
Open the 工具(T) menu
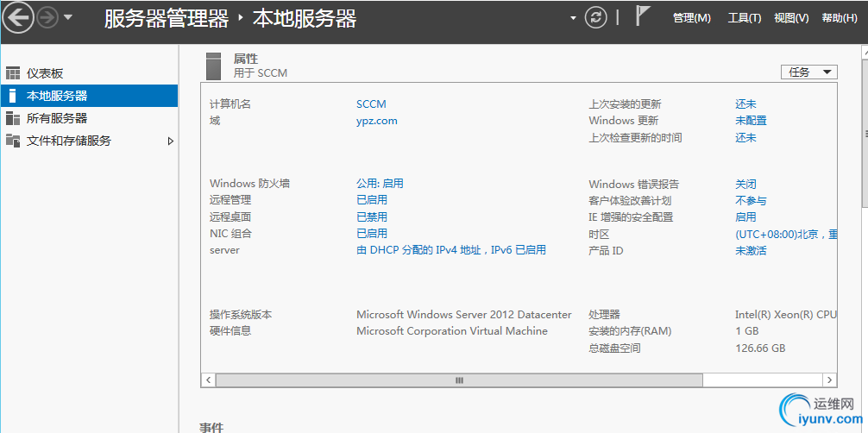744,18
